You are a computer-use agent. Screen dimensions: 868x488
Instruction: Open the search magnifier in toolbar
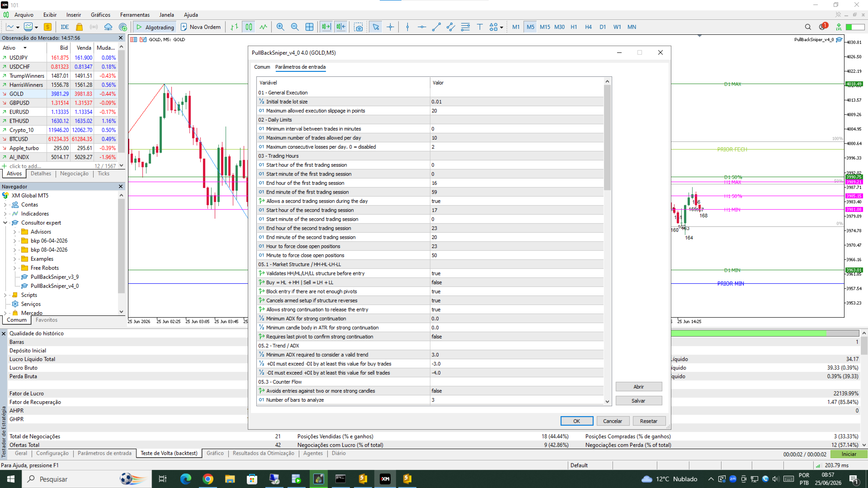(808, 27)
